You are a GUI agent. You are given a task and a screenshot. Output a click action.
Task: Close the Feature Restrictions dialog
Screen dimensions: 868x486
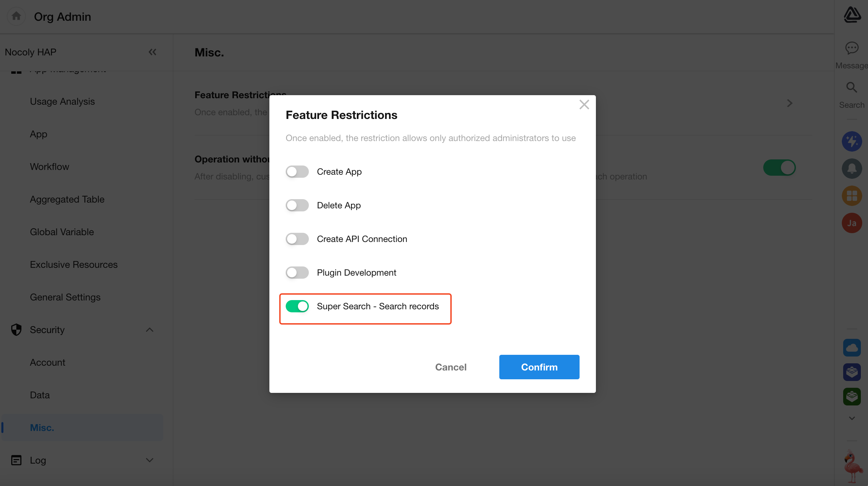pyautogui.click(x=584, y=105)
